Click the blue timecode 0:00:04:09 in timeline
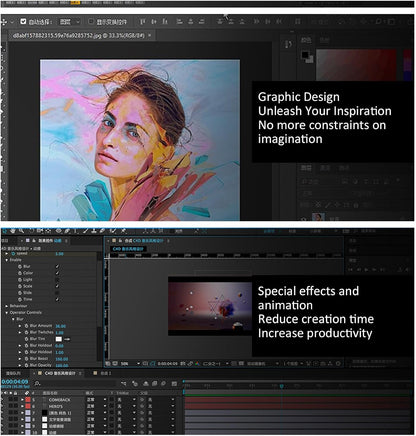The image size is (416, 436). pyautogui.click(x=15, y=382)
